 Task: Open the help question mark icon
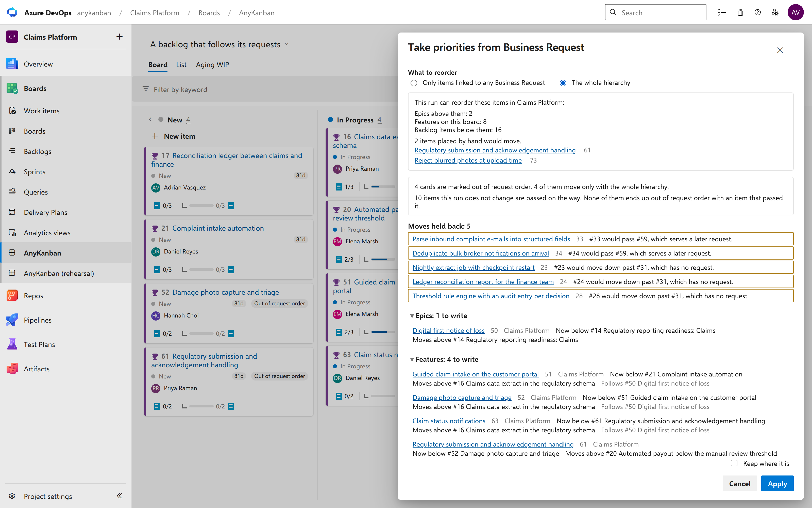[758, 12]
